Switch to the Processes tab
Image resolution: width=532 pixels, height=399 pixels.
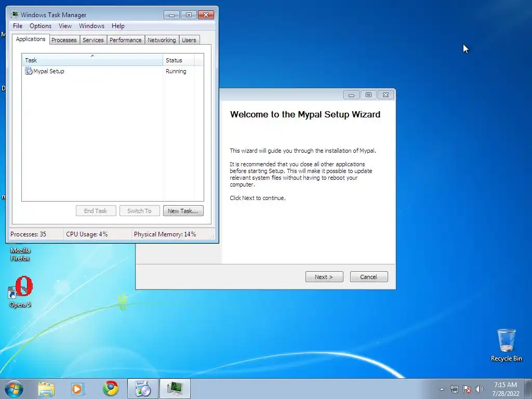(x=64, y=39)
